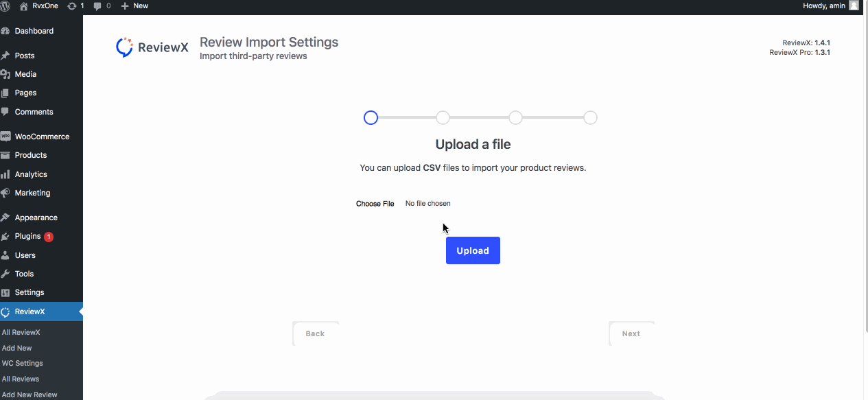Click the Analytics bar chart icon in the sidebar
This screenshot has height=400, width=868.
tap(5, 174)
